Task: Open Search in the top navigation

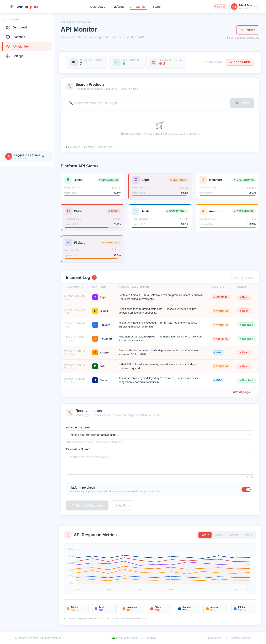Action: tap(157, 6)
